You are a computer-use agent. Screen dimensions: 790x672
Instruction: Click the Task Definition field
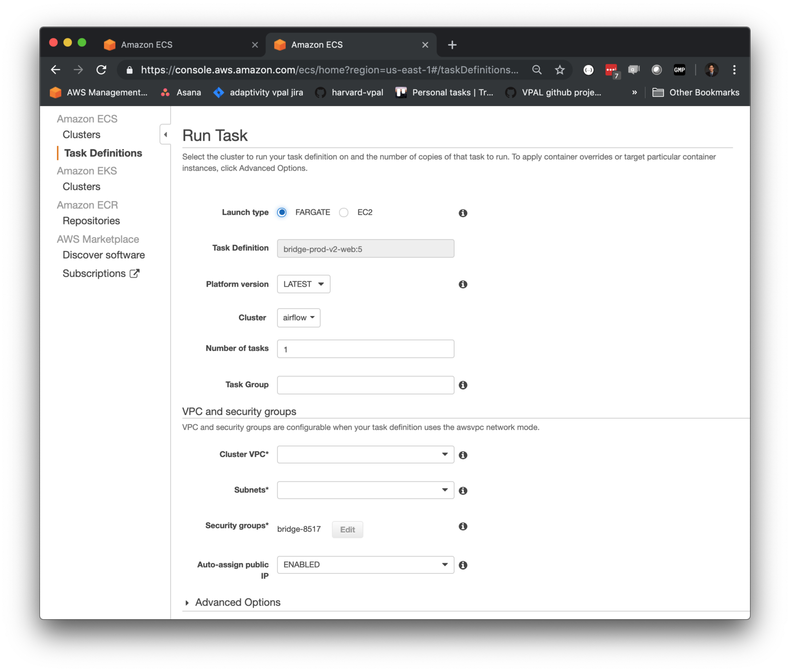click(366, 249)
